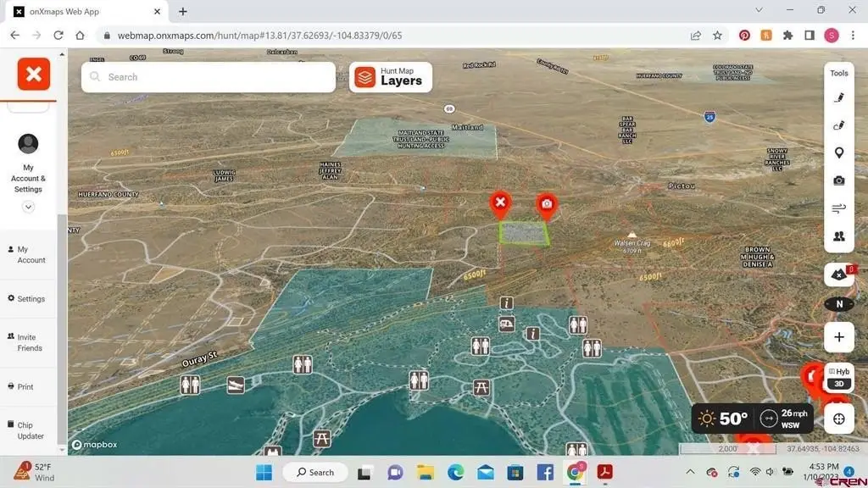
Task: Open the photo waypoint camera tool
Action: [x=839, y=180]
